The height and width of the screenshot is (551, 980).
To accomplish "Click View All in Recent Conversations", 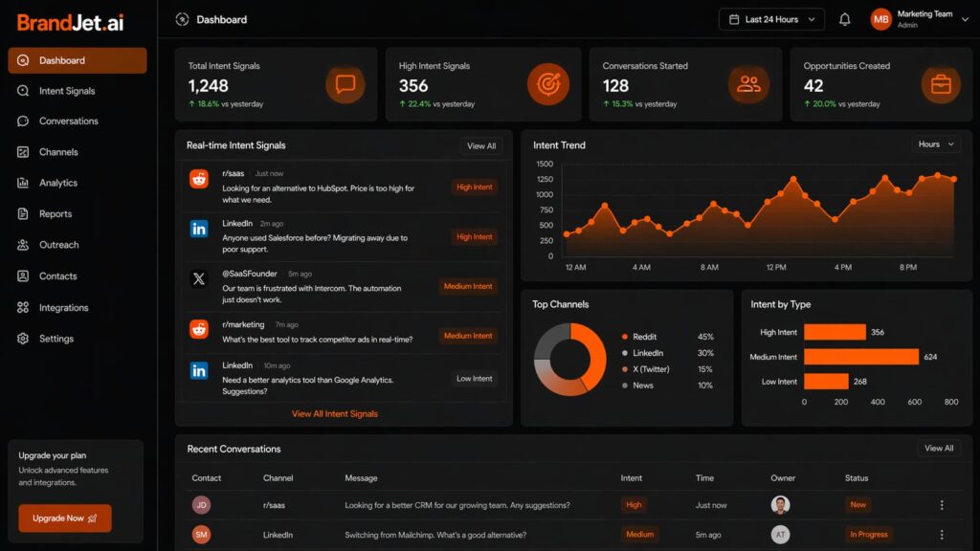I will [x=939, y=449].
